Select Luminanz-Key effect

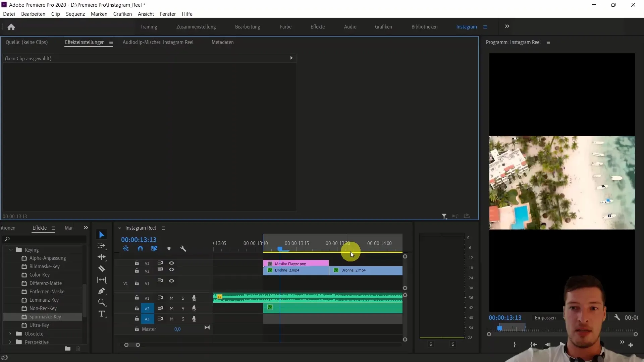point(44,300)
